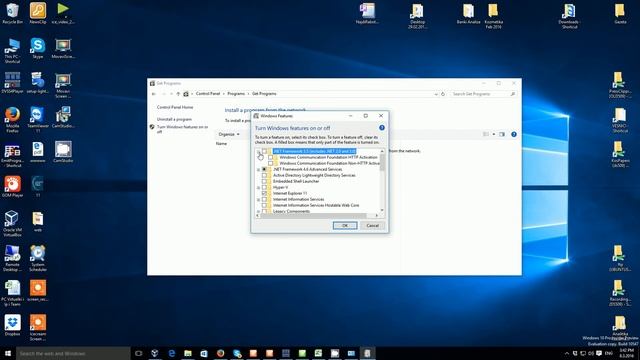Screen dimensions: 640x360
Task: Check Windows Communication Foundation HTTP Activation
Action: [x=271, y=157]
